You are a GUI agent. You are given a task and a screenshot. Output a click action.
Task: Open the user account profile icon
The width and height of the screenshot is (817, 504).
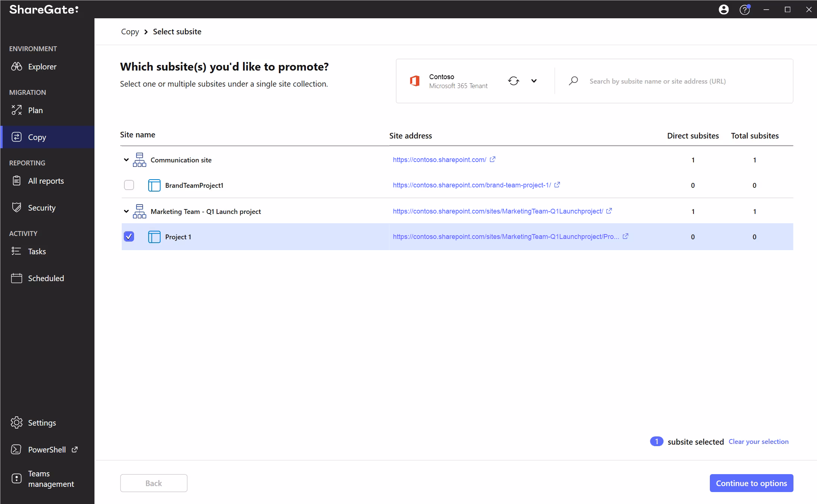[724, 9]
